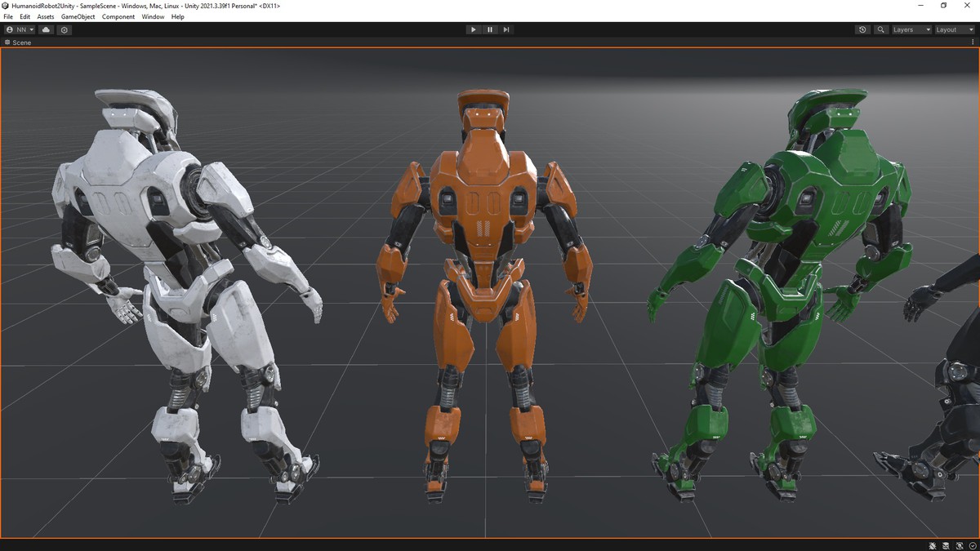Open the Scene view overflow (⋮) menu
This screenshot has height=551, width=980.
[974, 42]
